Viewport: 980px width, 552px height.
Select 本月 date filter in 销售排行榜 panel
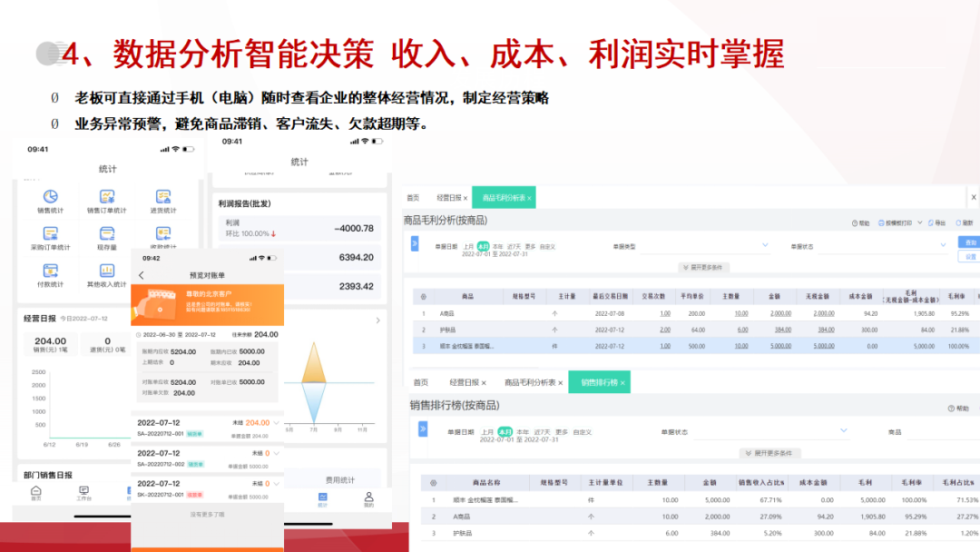[505, 432]
